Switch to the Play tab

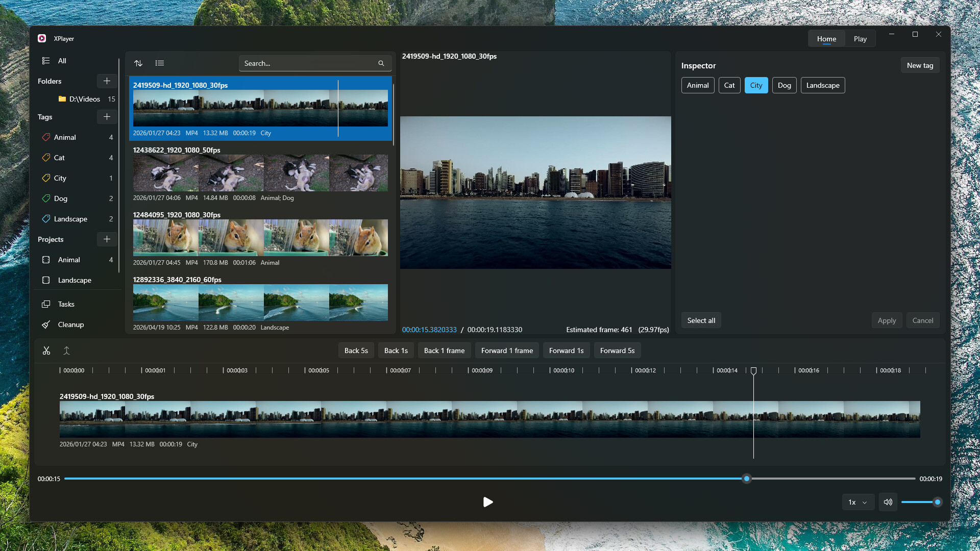tap(860, 39)
